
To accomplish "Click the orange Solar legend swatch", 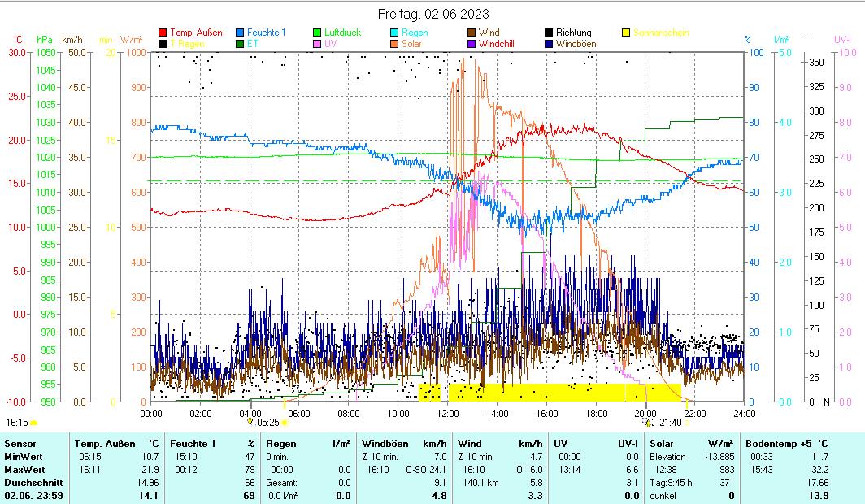I will click(394, 44).
